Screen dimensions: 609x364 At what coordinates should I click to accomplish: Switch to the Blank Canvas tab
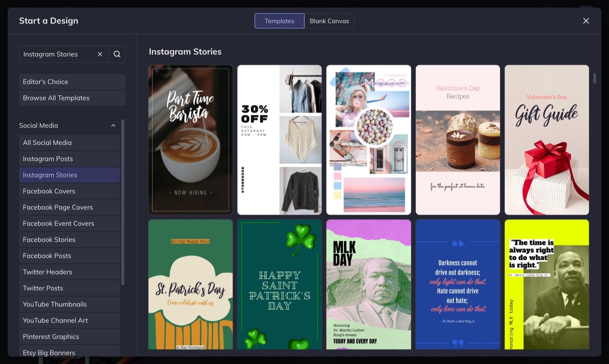tap(329, 21)
